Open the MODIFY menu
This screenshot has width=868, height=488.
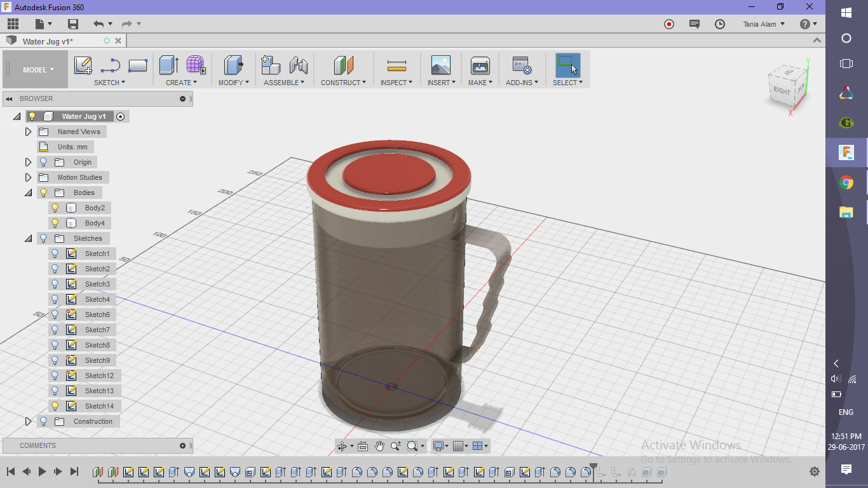point(234,83)
